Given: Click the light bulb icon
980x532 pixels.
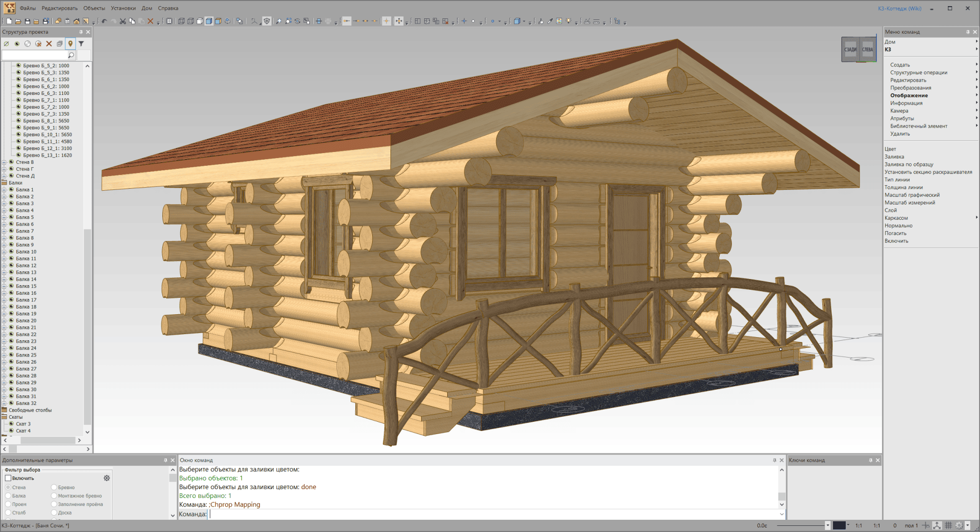Looking at the screenshot, I should (x=568, y=21).
